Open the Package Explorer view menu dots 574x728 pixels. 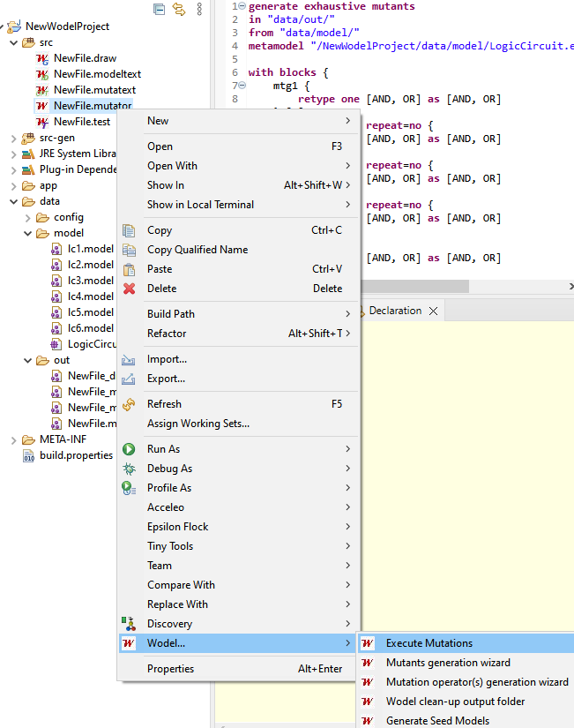199,10
